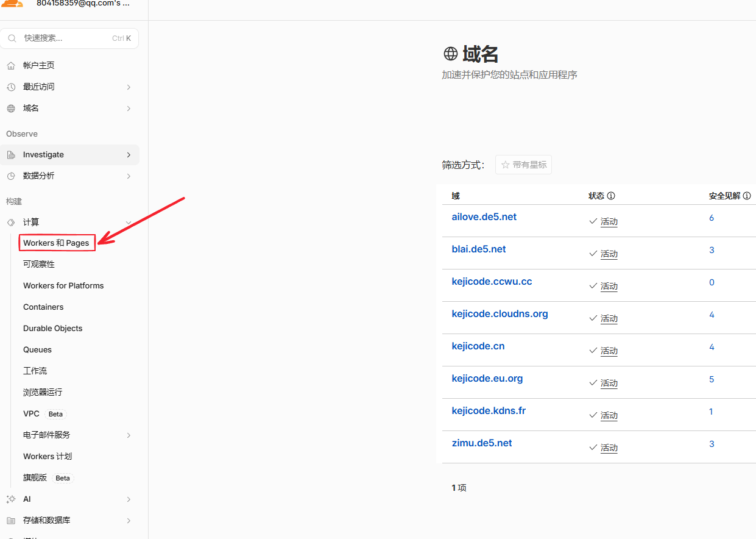The width and height of the screenshot is (756, 539).
Task: Expand the 数据分析 chevron
Action: [x=129, y=176]
